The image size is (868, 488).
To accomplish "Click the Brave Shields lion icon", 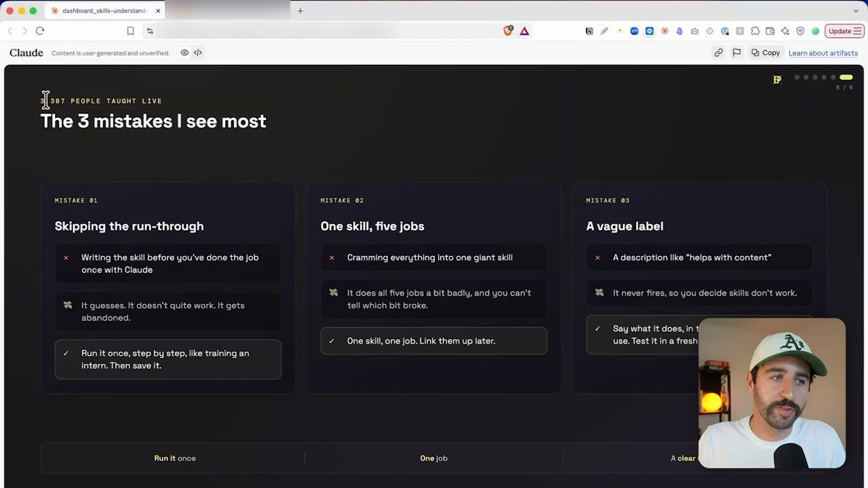I will tap(508, 30).
